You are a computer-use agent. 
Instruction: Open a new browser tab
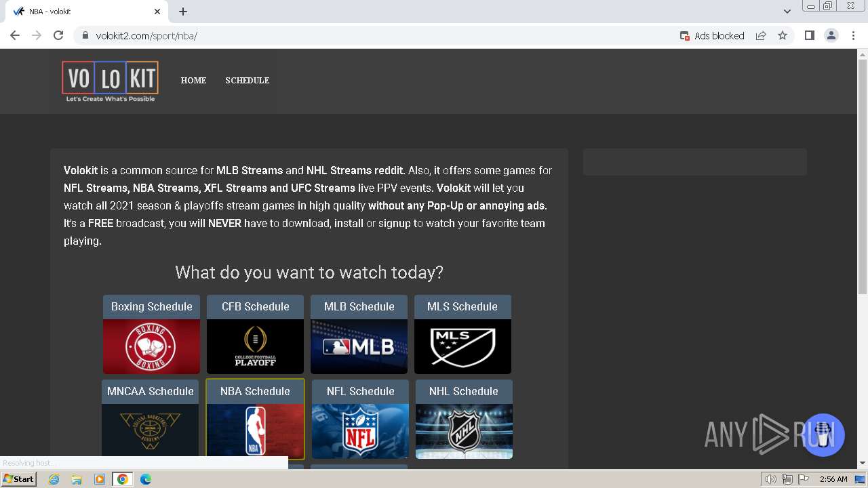pos(183,12)
